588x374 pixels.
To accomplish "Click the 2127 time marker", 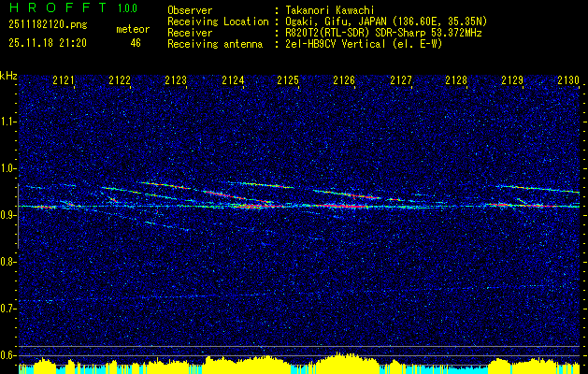I will point(401,80).
